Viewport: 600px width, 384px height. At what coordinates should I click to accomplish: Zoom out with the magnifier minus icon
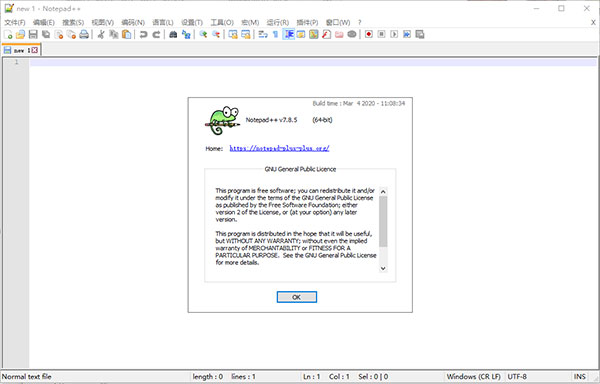click(x=216, y=35)
